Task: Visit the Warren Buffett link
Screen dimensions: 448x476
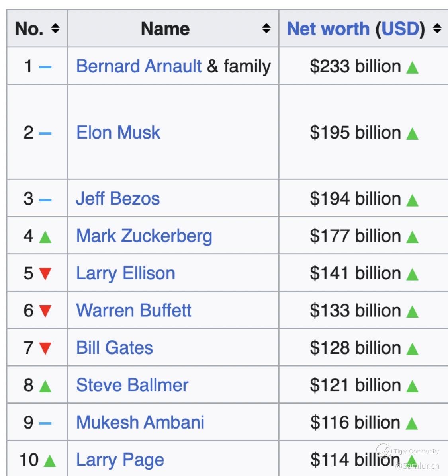Action: [x=134, y=310]
